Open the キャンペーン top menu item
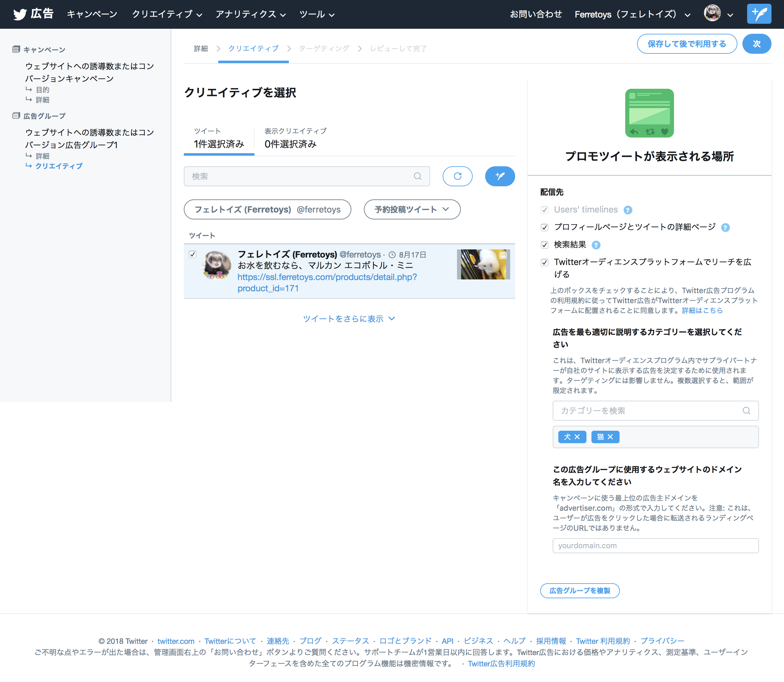Screen dimensions: 784x682 [92, 14]
